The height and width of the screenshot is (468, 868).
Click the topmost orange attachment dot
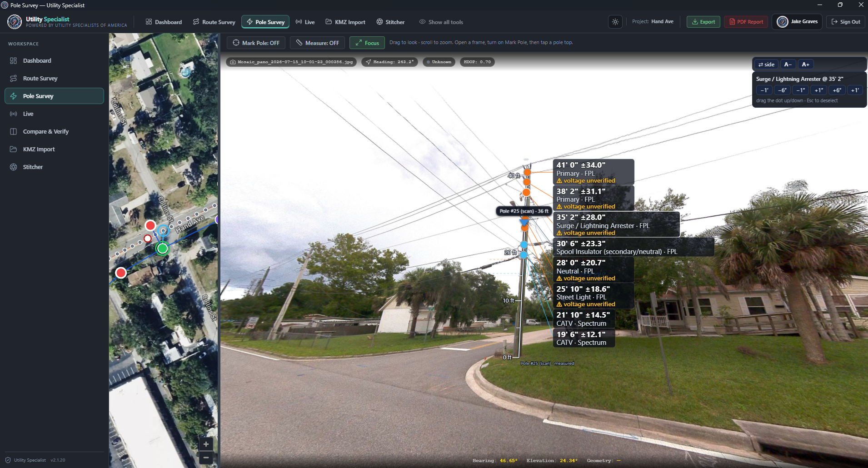pyautogui.click(x=527, y=172)
